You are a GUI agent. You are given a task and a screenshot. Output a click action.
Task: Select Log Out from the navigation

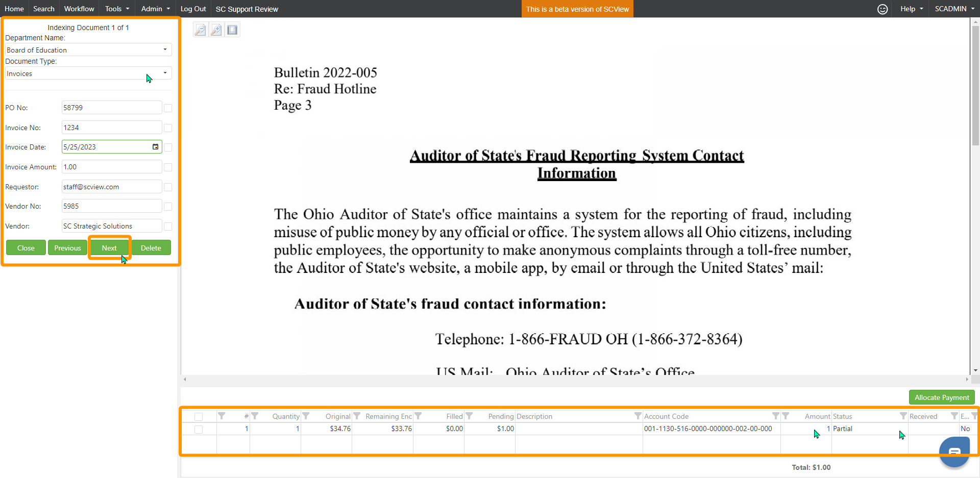click(x=193, y=9)
